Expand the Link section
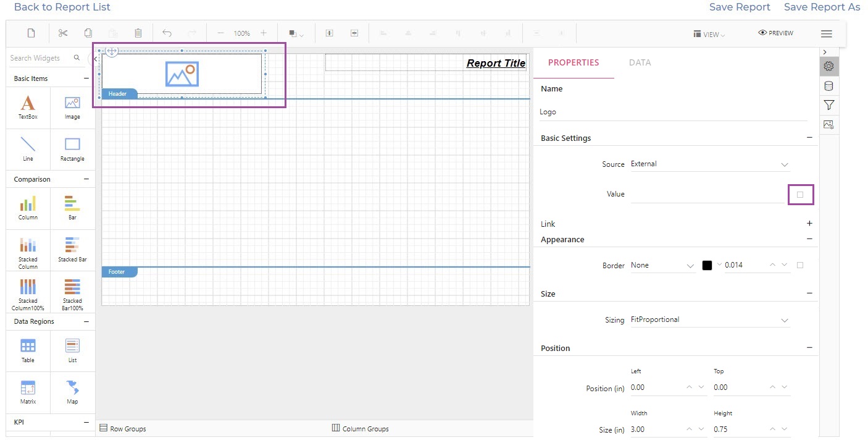 coord(809,224)
